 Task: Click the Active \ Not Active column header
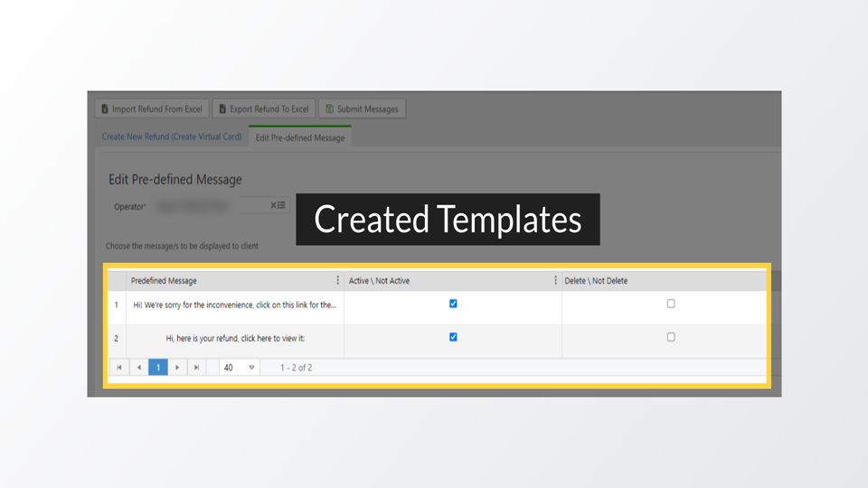coord(452,281)
